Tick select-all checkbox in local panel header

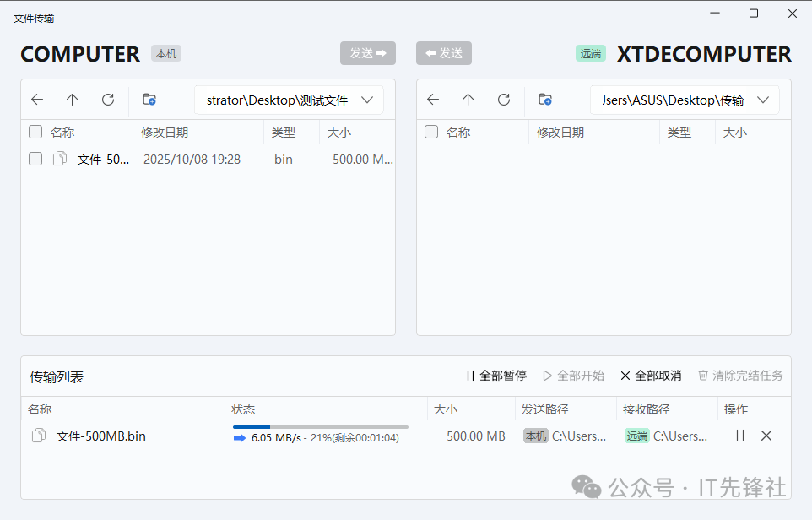(35, 132)
